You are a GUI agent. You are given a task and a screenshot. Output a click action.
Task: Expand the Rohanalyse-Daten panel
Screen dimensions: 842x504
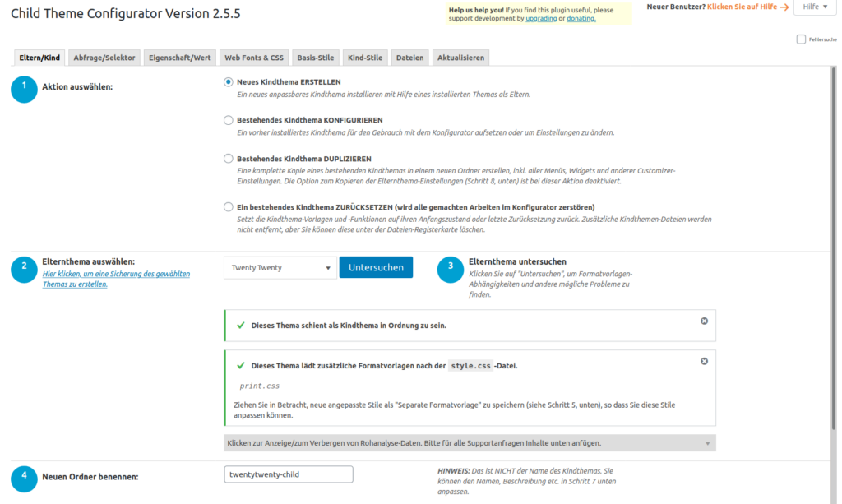(470, 443)
